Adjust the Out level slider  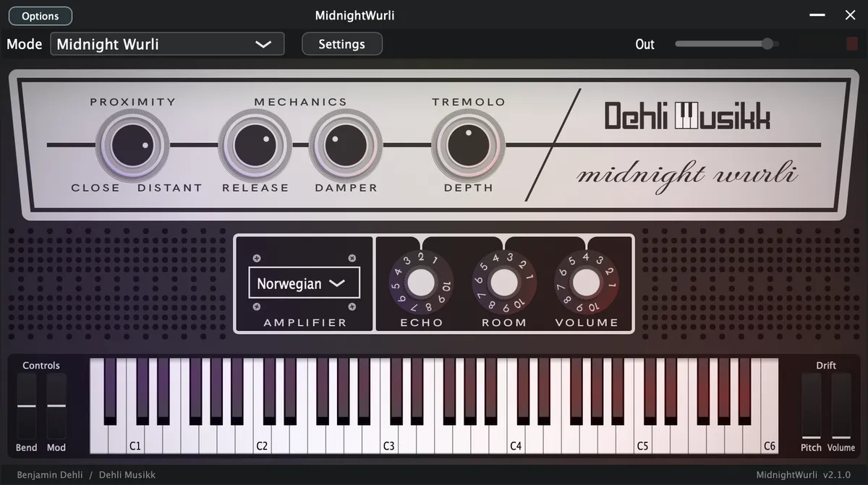pos(726,44)
